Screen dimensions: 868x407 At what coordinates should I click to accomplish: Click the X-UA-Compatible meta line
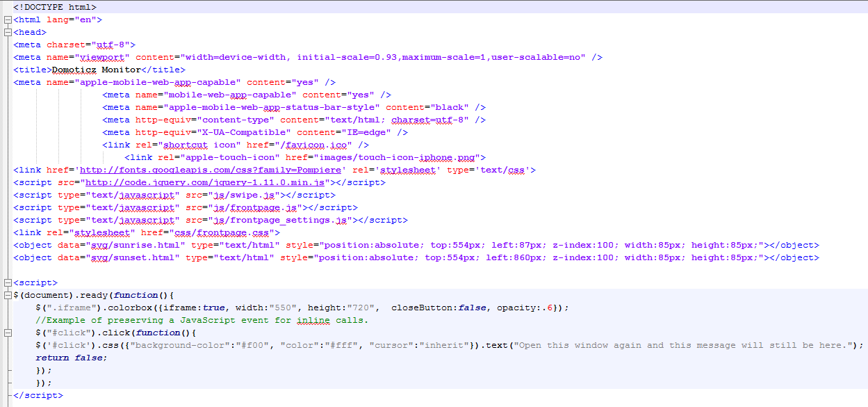[255, 132]
